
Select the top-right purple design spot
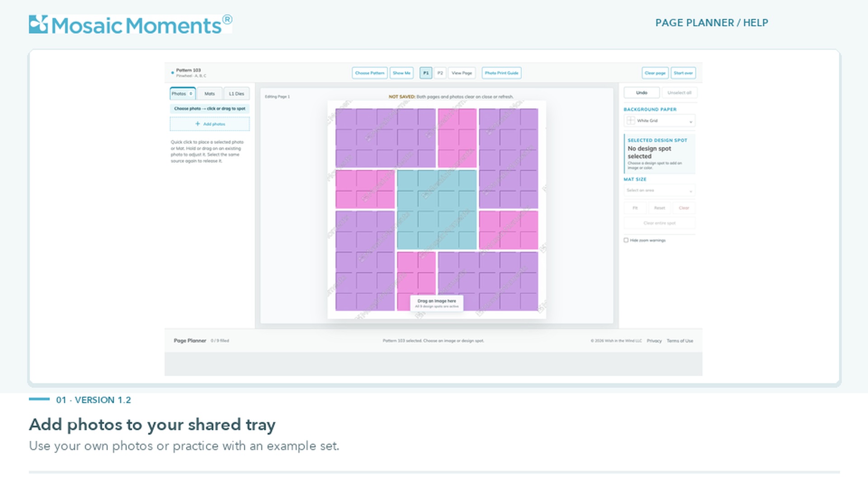click(x=509, y=158)
